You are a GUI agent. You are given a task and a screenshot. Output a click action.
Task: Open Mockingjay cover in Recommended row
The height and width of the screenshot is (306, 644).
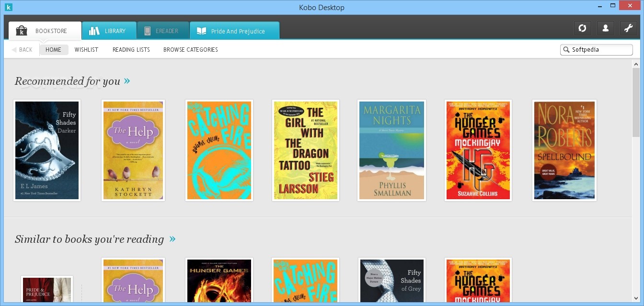pos(478,150)
